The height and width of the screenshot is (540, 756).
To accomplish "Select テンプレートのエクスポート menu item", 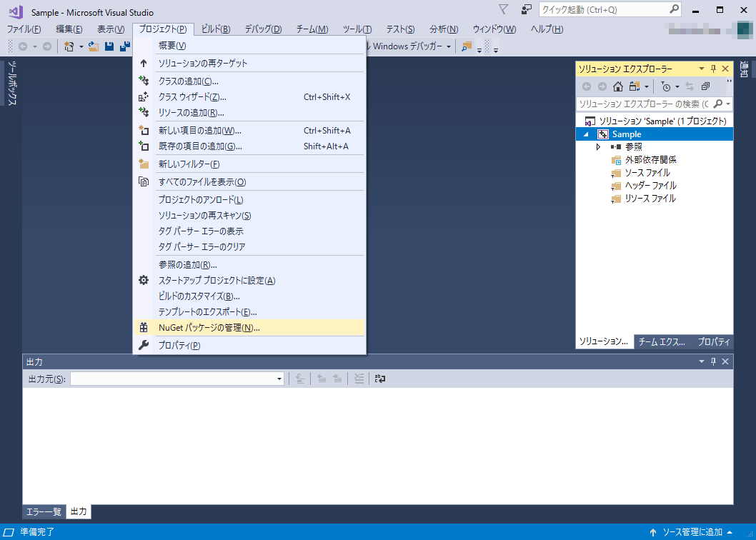I will [249, 312].
